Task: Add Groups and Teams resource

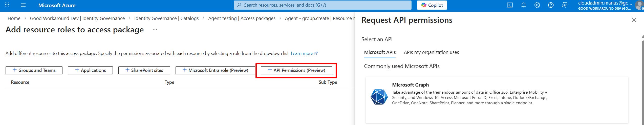Action: pyautogui.click(x=34, y=70)
